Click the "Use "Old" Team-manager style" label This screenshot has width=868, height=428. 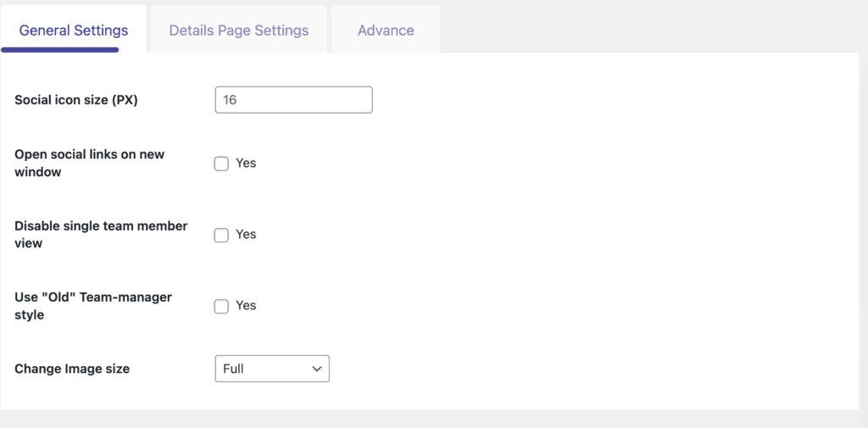[x=93, y=306]
